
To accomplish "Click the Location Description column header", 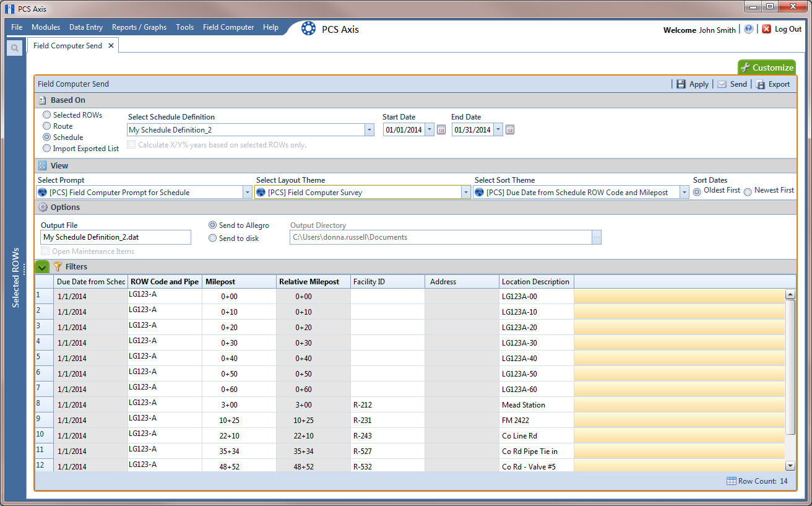I will point(536,282).
